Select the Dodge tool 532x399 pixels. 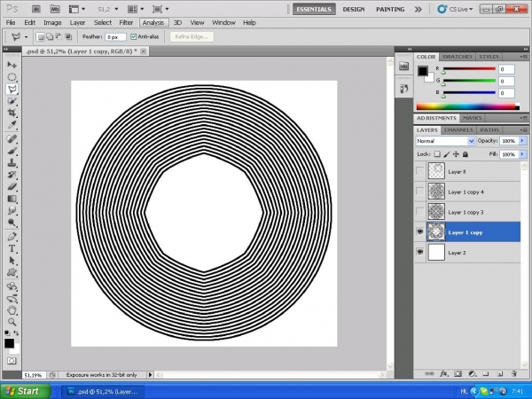click(12, 223)
